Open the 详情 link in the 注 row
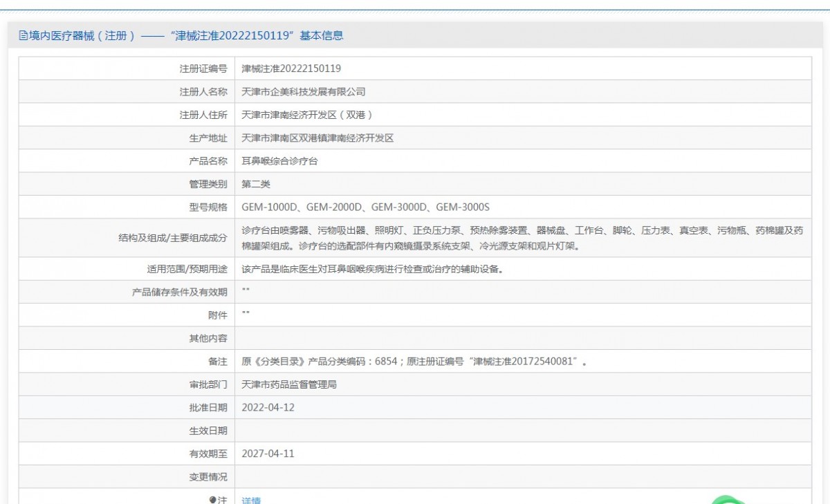Image resolution: width=830 pixels, height=504 pixels. pos(251,500)
